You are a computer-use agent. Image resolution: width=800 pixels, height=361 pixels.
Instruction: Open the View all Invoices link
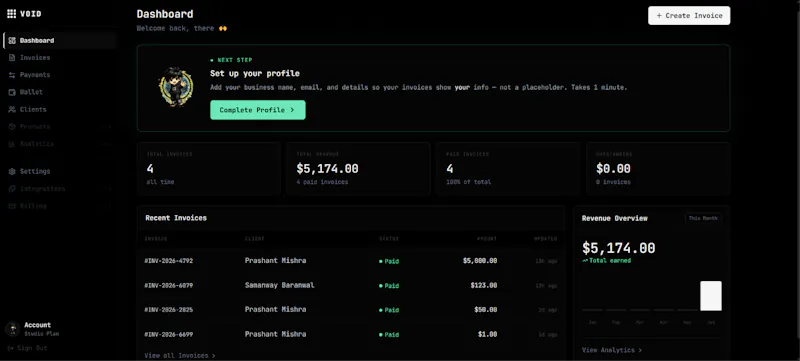(180, 355)
